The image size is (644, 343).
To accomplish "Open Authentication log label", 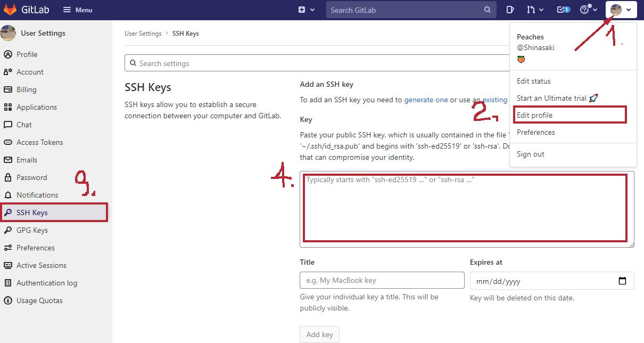I will tap(47, 283).
